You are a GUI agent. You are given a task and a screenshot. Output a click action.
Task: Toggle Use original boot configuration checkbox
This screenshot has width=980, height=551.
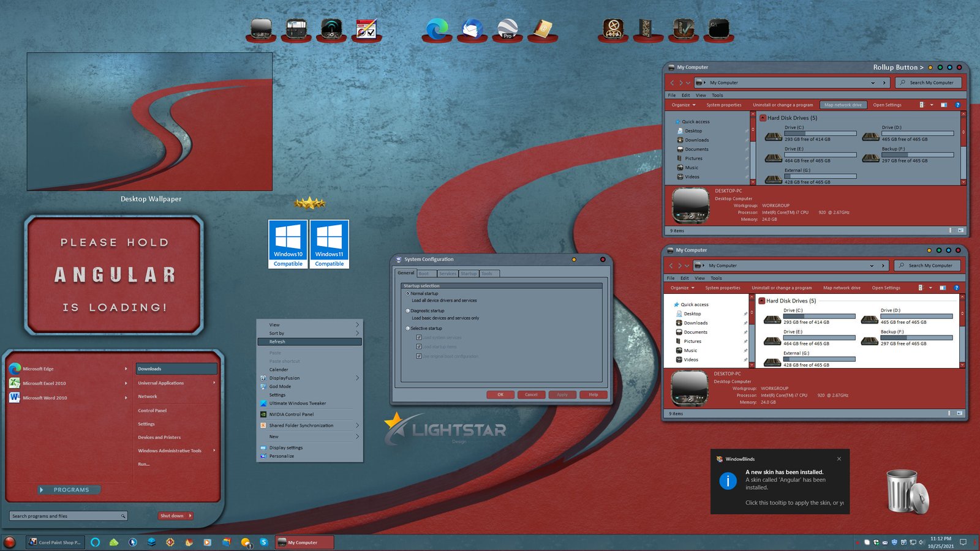[419, 356]
